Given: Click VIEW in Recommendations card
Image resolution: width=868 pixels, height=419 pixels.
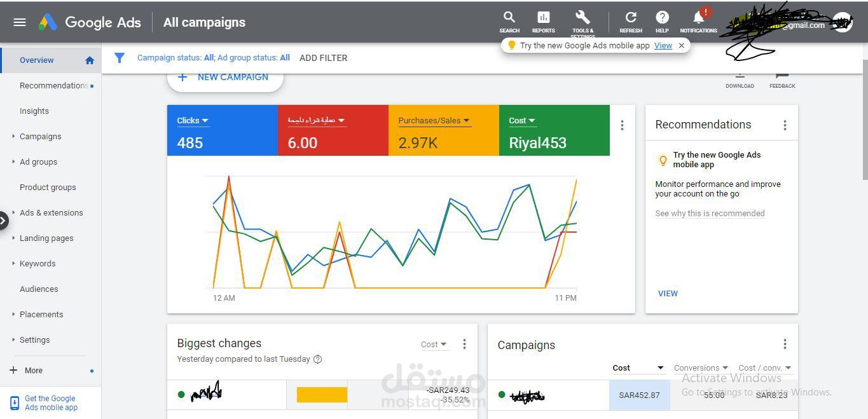Looking at the screenshot, I should 668,294.
